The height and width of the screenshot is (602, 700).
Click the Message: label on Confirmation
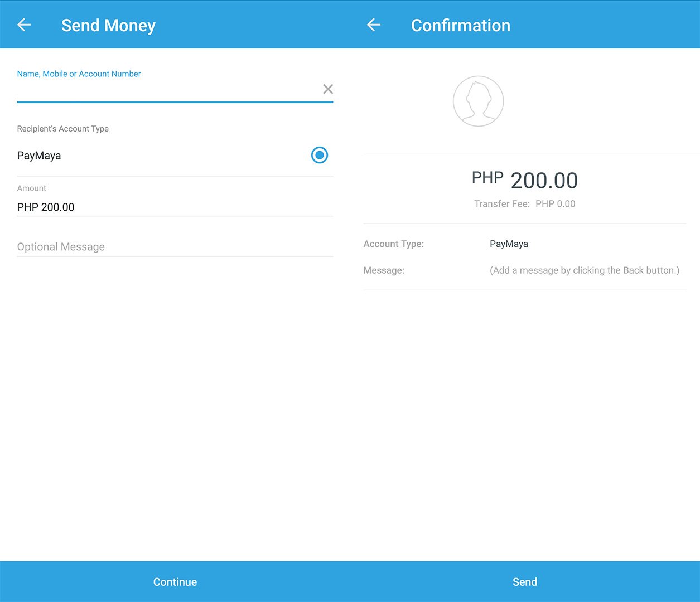click(384, 270)
